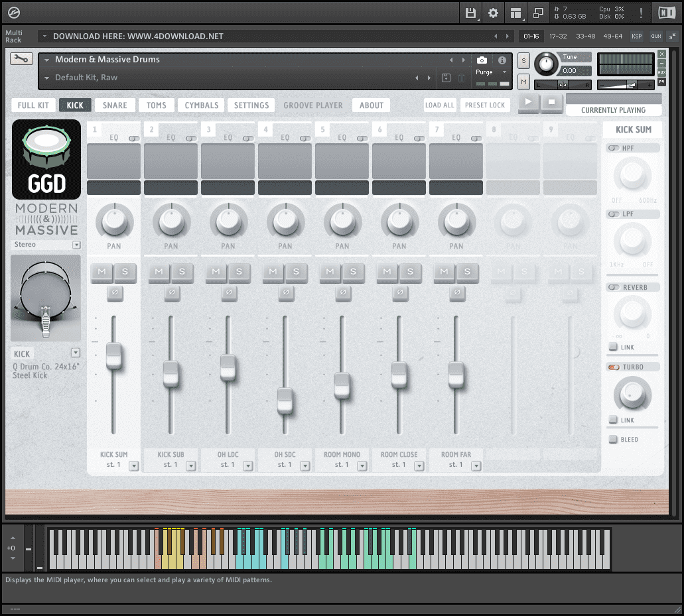This screenshot has height=616, width=684.
Task: Click the KICK SUM volume fader
Action: click(x=114, y=355)
